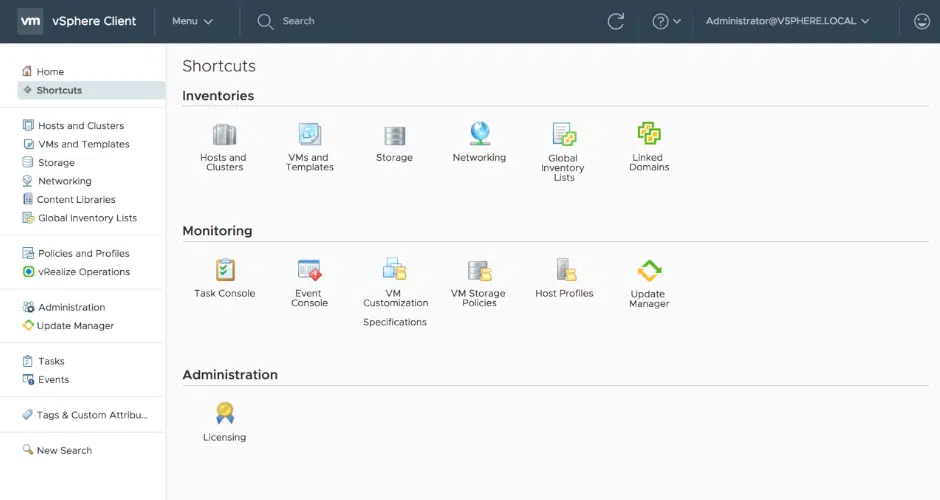
Task: Select Home in the left sidebar
Action: (x=50, y=72)
